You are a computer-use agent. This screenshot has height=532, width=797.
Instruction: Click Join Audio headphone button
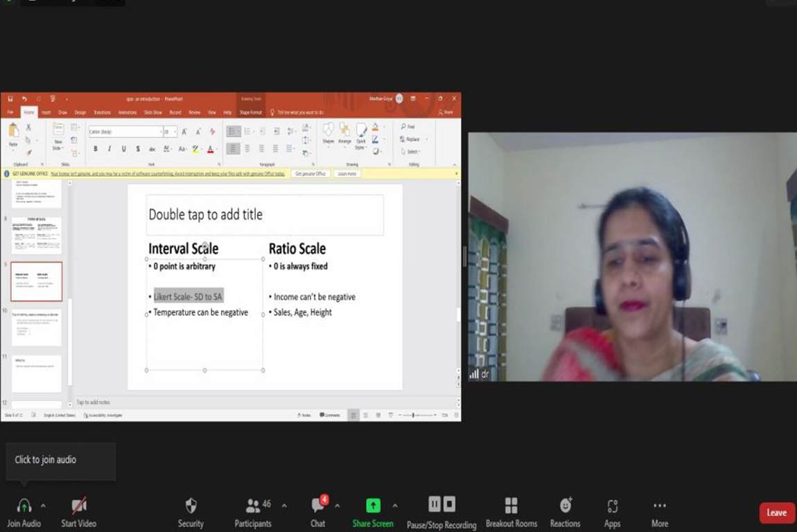[24, 506]
